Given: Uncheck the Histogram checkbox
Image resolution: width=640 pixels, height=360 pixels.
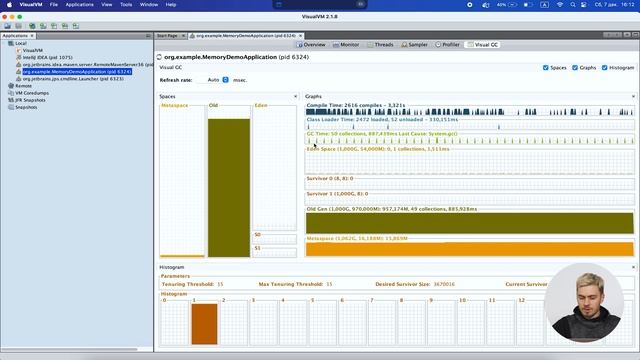Looking at the screenshot, I should coord(604,68).
